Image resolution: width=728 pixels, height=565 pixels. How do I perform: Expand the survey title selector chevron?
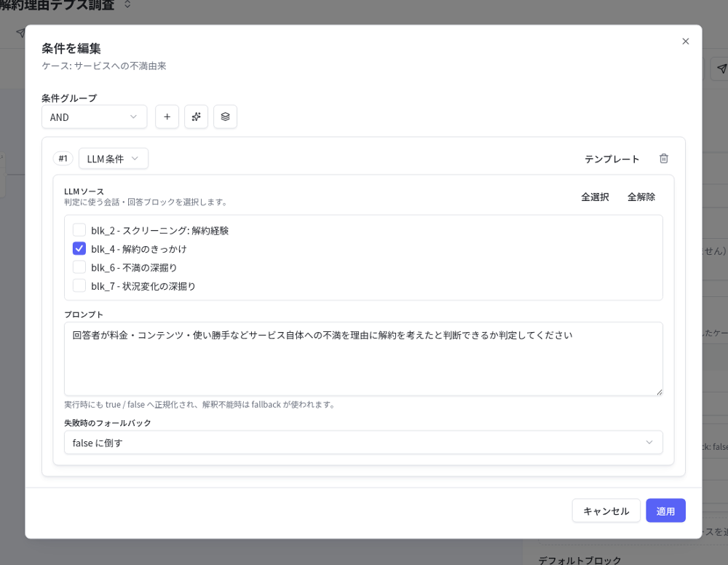tap(127, 4)
